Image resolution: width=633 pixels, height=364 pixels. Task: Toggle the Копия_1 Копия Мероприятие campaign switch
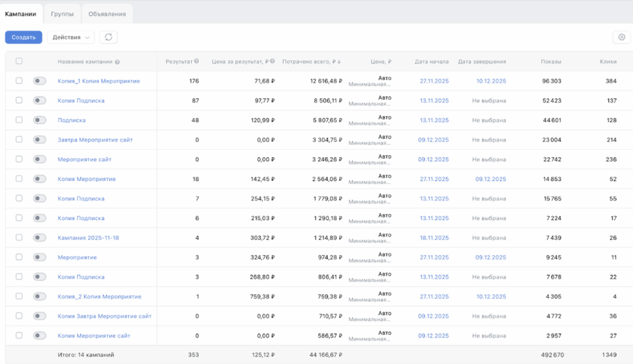tap(39, 81)
